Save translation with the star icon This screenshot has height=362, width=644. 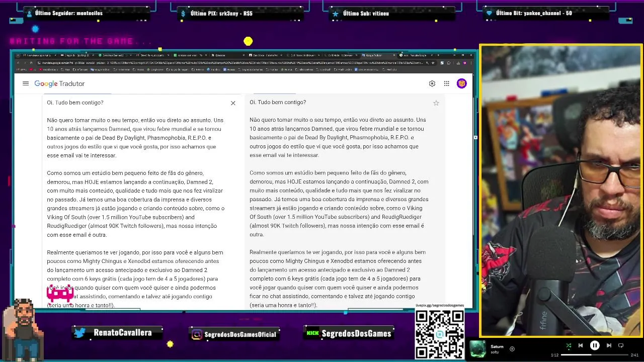(436, 103)
